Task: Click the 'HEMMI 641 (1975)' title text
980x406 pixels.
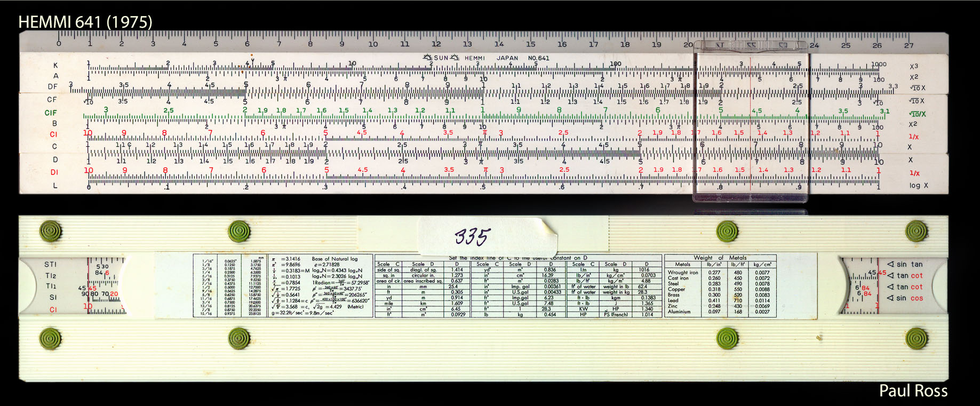Action: tap(85, 22)
